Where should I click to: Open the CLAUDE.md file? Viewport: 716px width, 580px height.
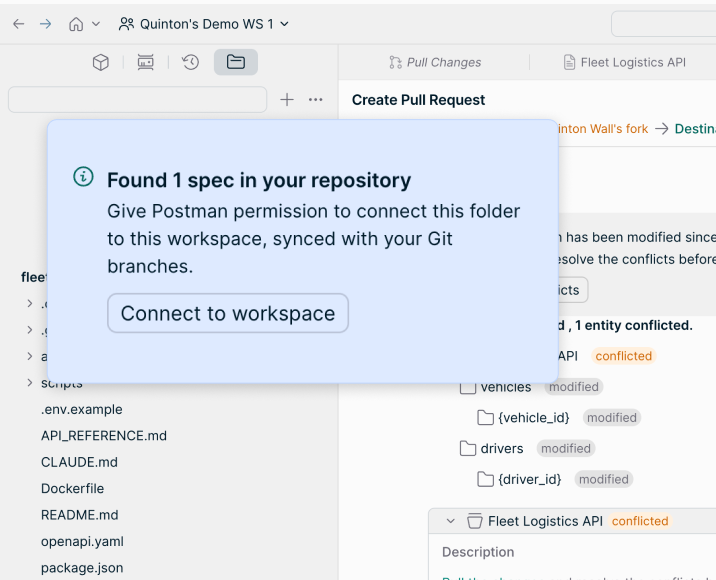[x=79, y=462]
